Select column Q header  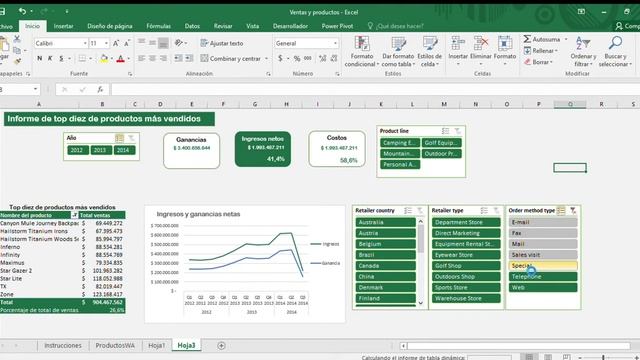click(x=570, y=104)
